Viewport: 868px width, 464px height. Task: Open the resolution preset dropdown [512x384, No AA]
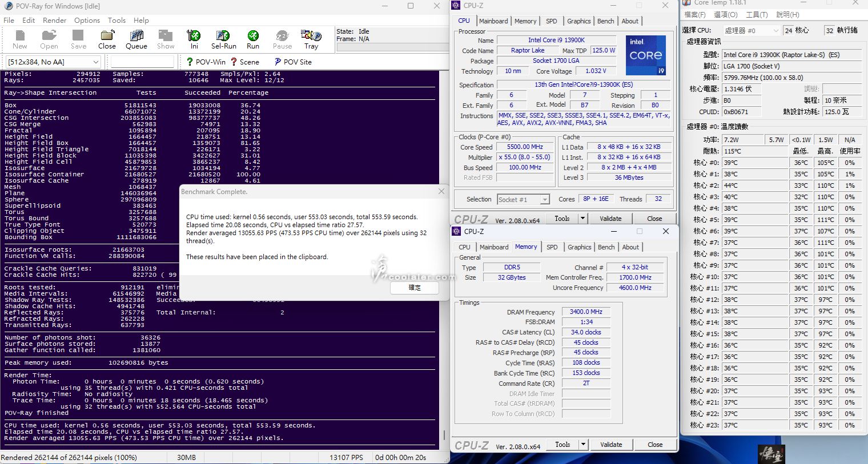pyautogui.click(x=54, y=62)
